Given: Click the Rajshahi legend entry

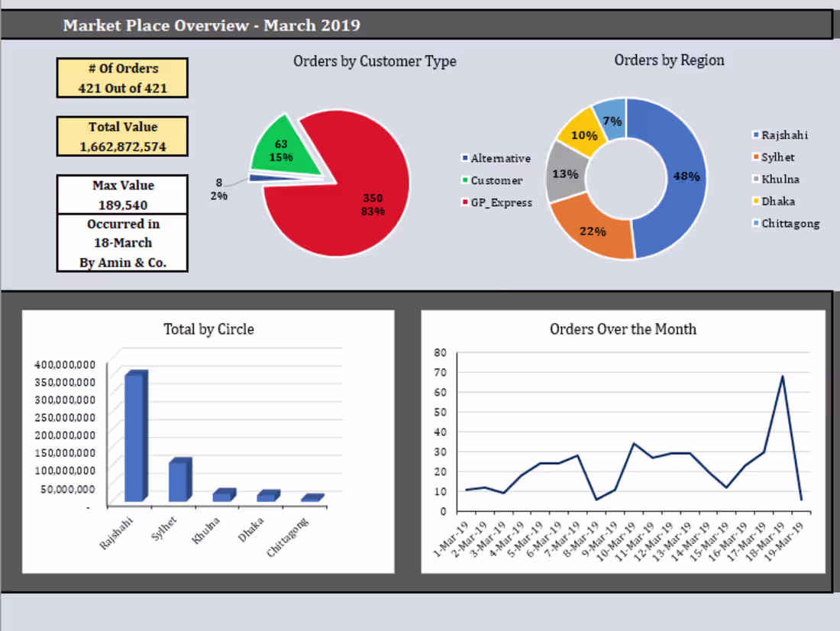Looking at the screenshot, I should [780, 135].
